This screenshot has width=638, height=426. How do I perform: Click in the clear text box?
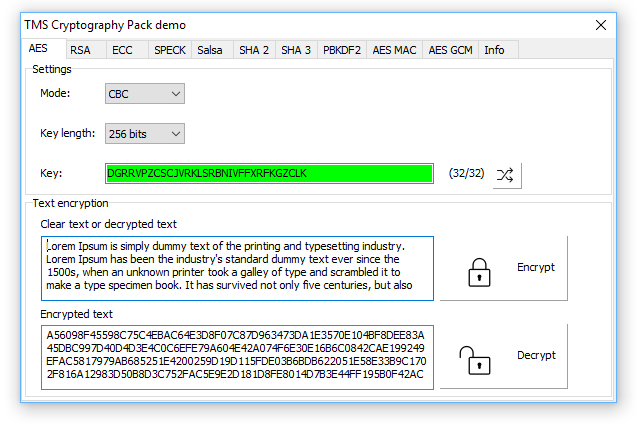237,268
